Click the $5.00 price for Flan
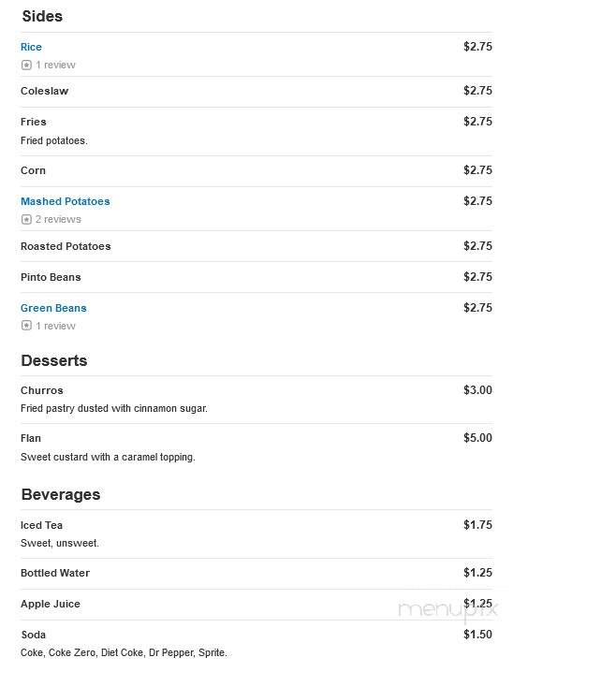The height and width of the screenshot is (687, 616). point(477,438)
